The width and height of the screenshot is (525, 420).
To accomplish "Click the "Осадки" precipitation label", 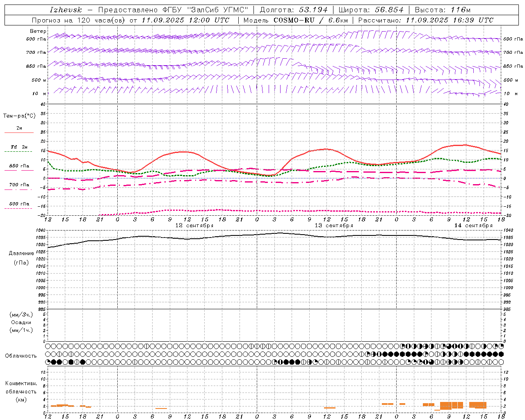I will tap(21, 322).
